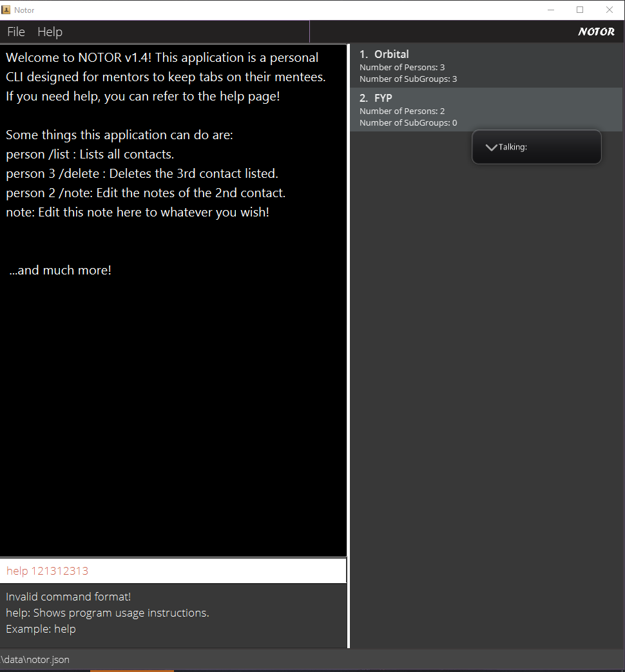Image resolution: width=625 pixels, height=672 pixels.
Task: Click inside the welcome note text area
Action: (173, 300)
